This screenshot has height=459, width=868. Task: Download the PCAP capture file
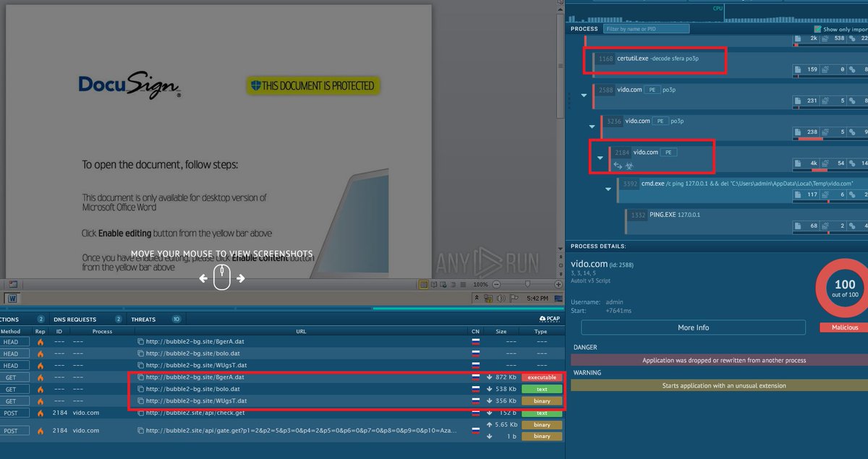point(550,319)
